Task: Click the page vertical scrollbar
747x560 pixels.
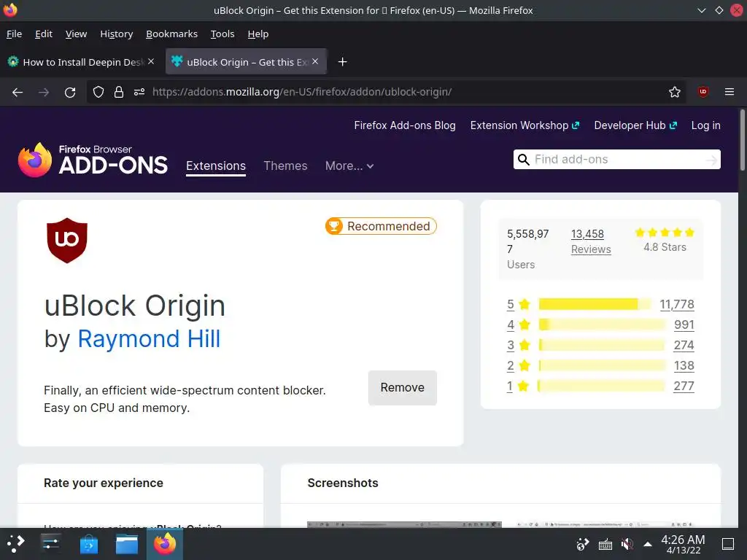Action: (742, 139)
